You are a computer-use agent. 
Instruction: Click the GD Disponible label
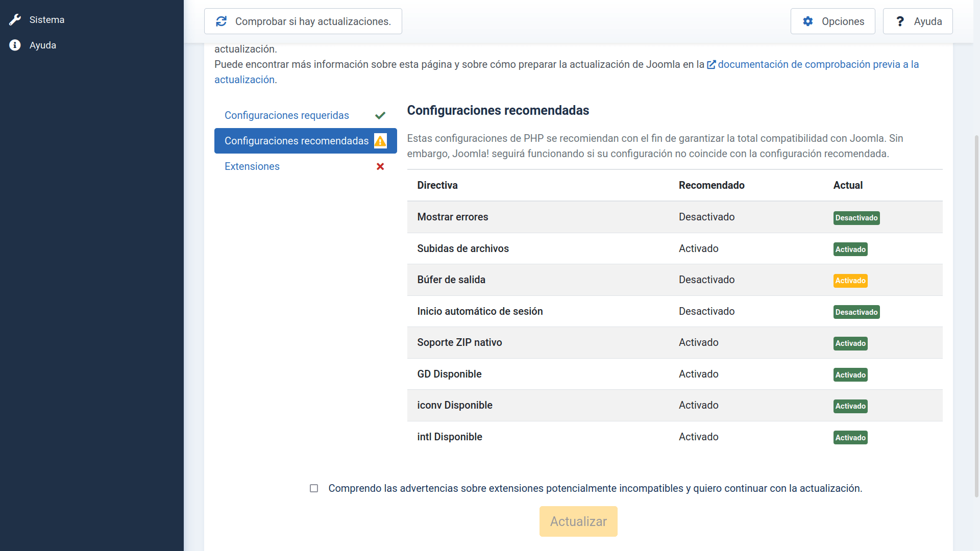coord(449,374)
